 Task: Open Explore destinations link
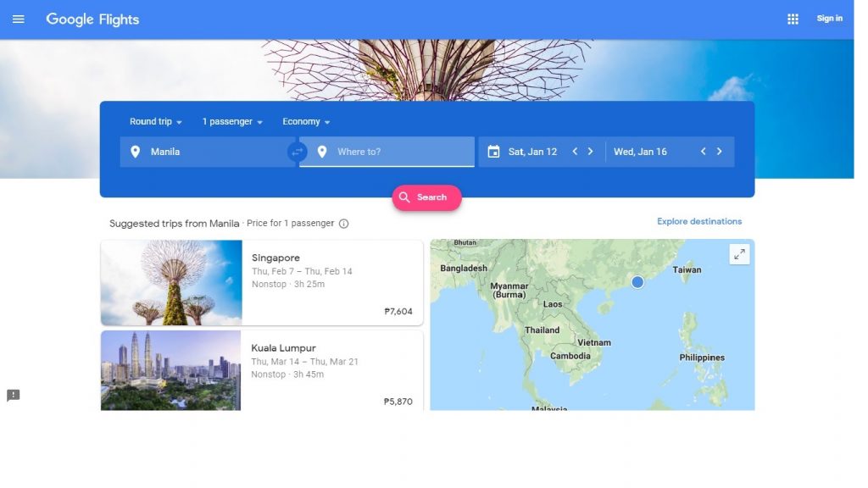(x=699, y=221)
